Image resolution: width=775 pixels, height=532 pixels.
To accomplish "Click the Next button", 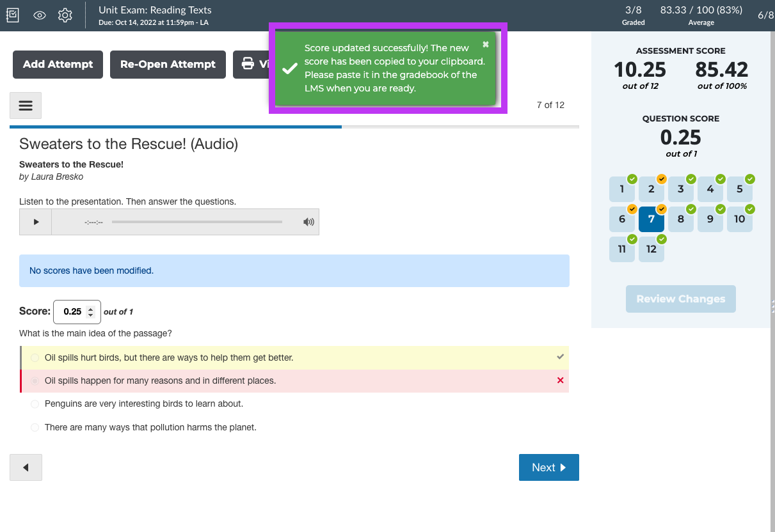I will [548, 467].
